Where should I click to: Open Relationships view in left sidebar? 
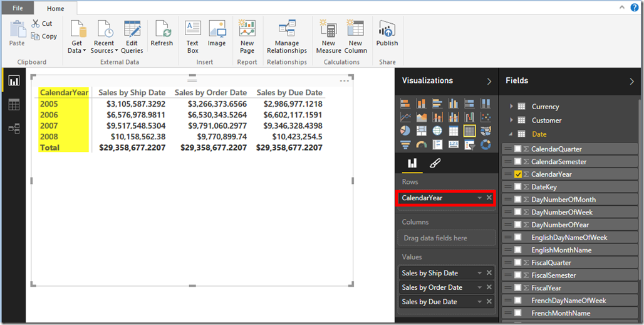(14, 129)
